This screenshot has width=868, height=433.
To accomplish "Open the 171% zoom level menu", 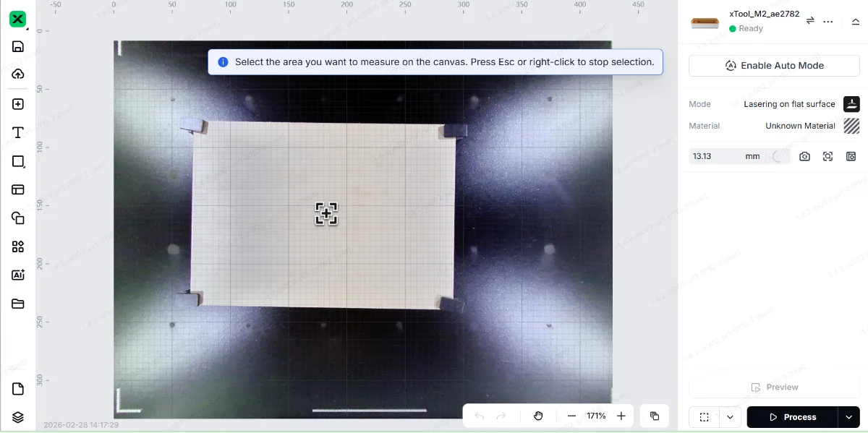I will (x=597, y=416).
